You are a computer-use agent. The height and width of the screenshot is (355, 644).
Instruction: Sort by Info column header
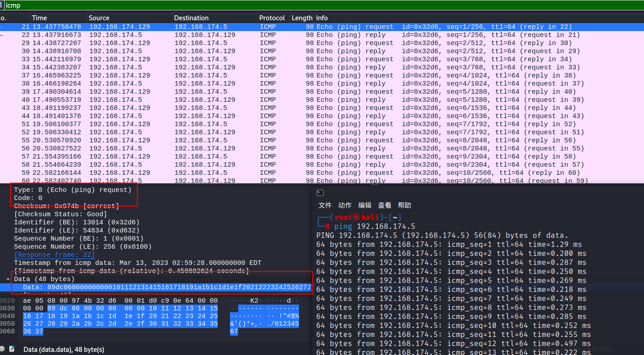click(479, 18)
